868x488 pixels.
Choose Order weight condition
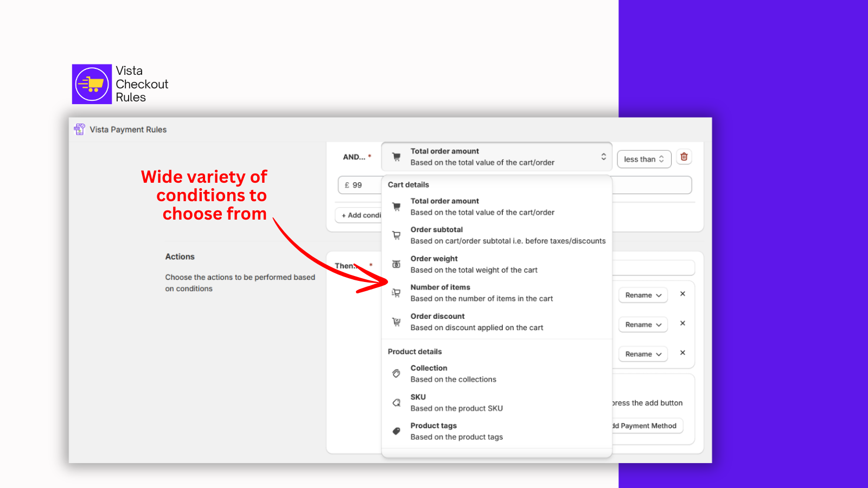[x=497, y=264]
